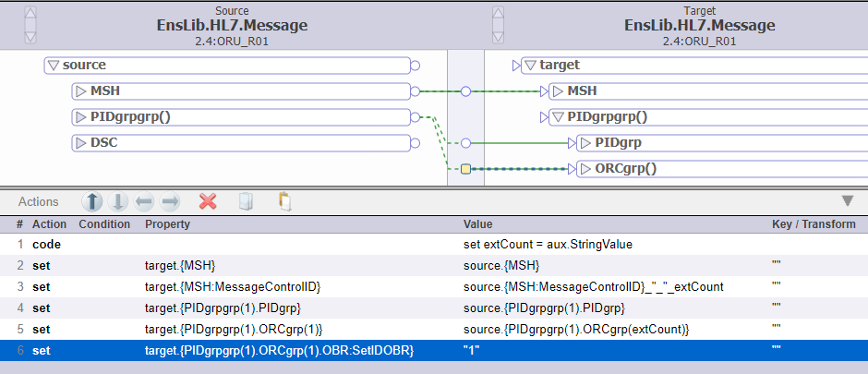Expand the target ORCgrp() node
868x374 pixels.
[x=585, y=169]
